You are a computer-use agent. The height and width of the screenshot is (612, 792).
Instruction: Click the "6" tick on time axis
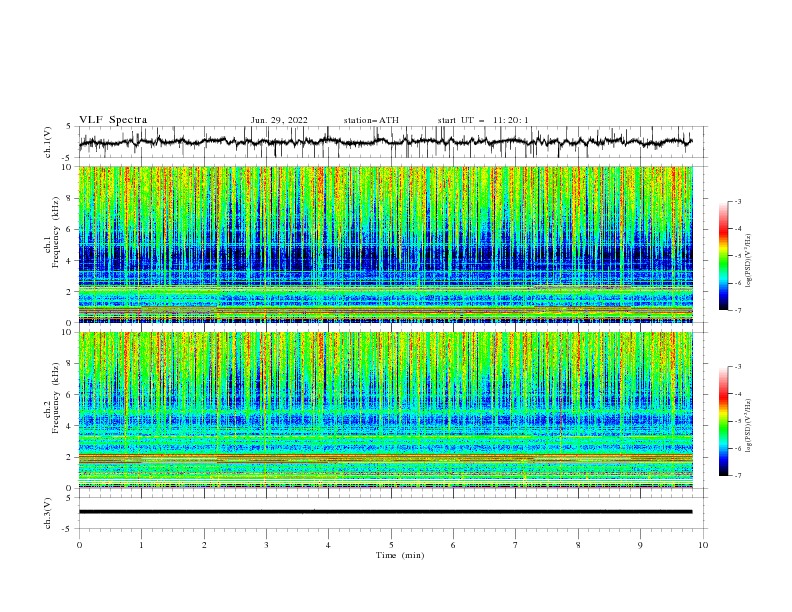[x=453, y=545]
